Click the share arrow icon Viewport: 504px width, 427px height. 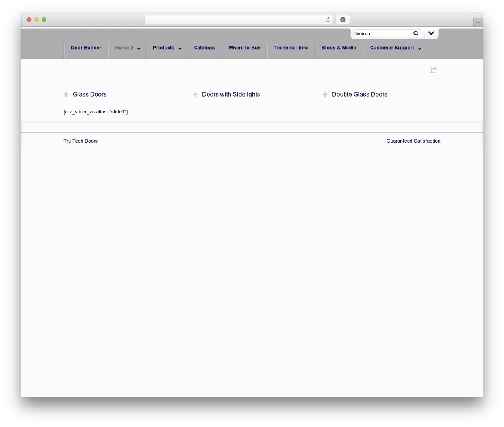pyautogui.click(x=433, y=70)
